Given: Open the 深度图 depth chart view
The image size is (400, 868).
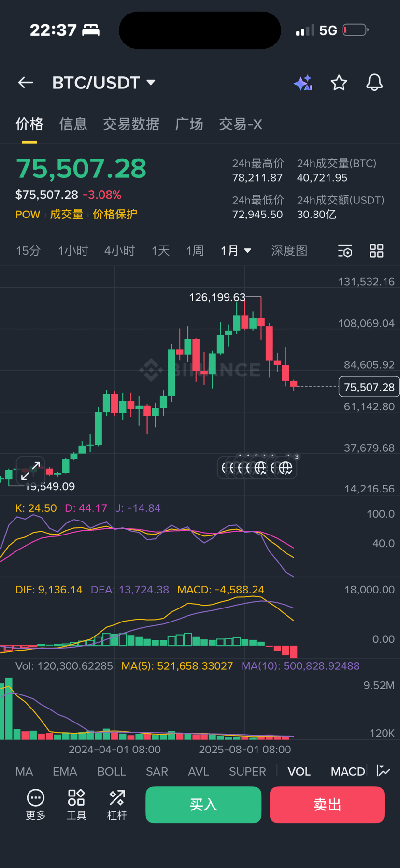Looking at the screenshot, I should pos(289,251).
